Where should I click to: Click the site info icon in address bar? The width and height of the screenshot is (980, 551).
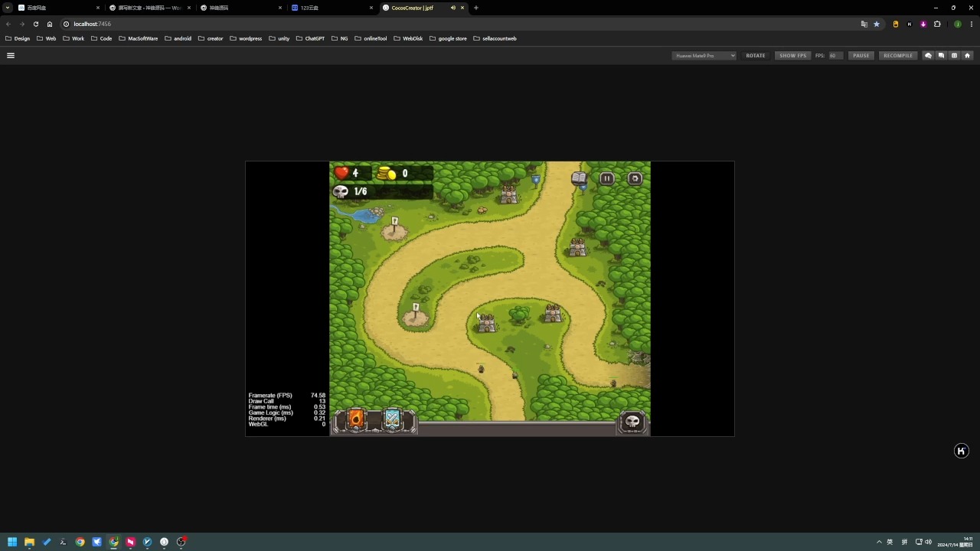[67, 24]
